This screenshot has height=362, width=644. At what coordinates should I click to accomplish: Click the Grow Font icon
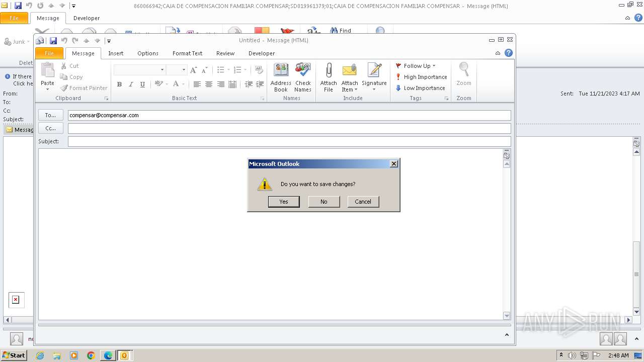(193, 70)
